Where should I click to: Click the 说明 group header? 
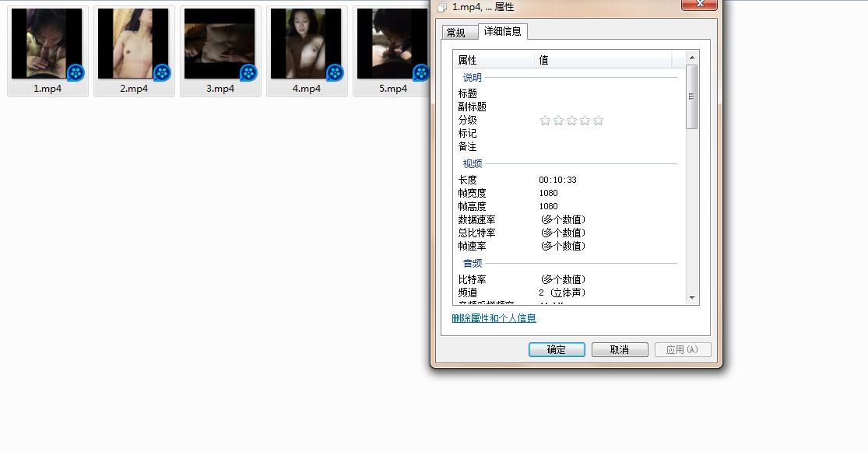coord(473,78)
